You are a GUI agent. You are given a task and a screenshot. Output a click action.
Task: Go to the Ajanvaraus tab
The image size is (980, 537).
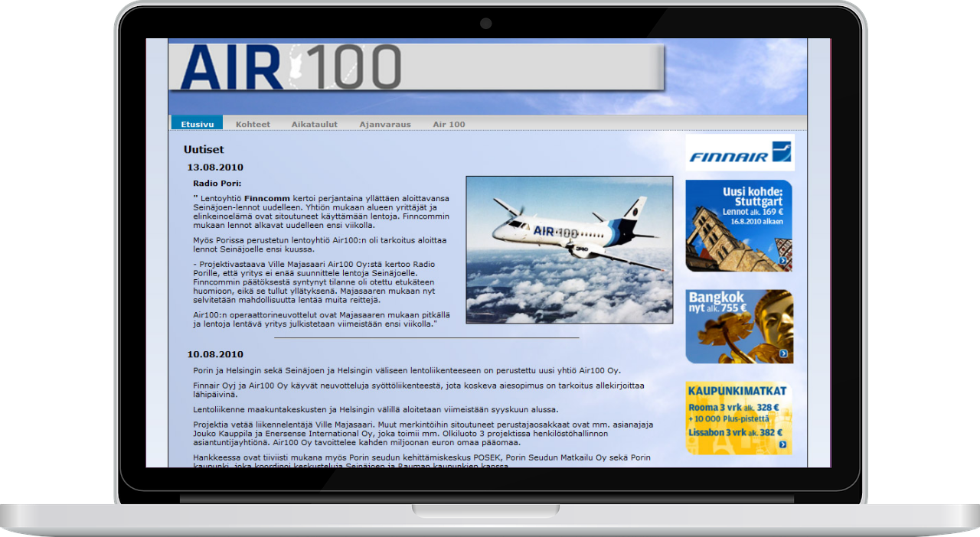(x=385, y=124)
